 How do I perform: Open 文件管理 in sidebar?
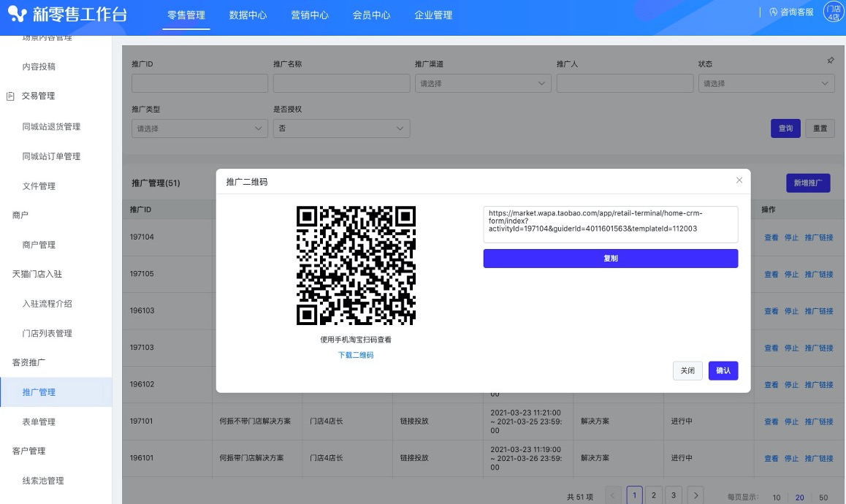tap(39, 186)
